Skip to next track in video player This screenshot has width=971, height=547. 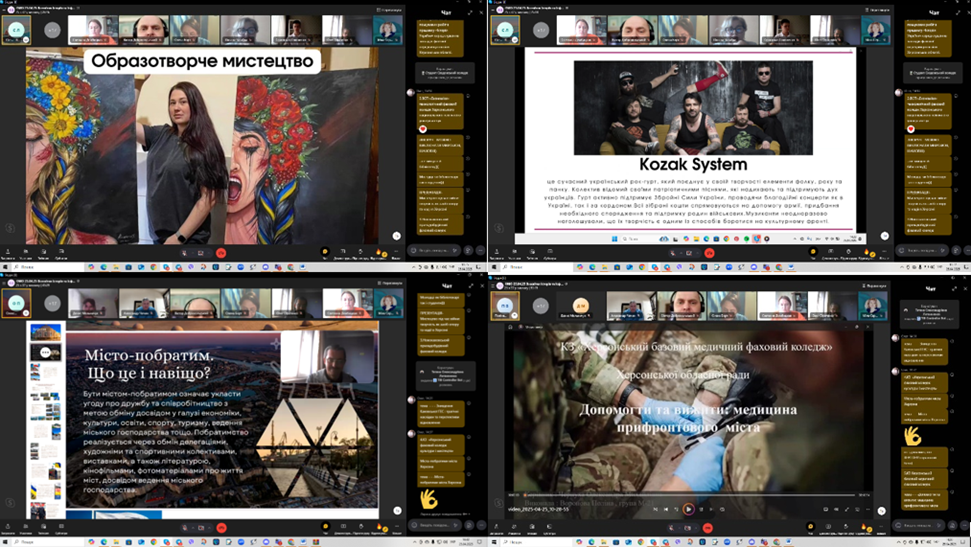pyautogui.click(x=712, y=509)
